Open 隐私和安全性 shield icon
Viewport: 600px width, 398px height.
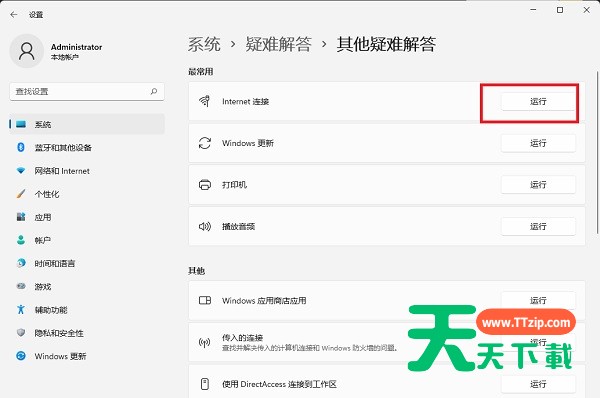pos(21,333)
